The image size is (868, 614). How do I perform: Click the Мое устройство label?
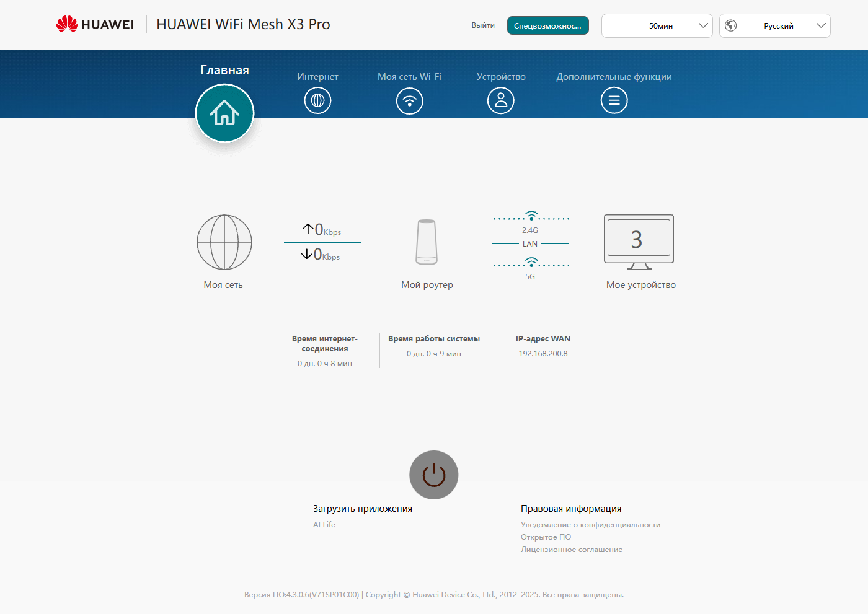(x=641, y=285)
